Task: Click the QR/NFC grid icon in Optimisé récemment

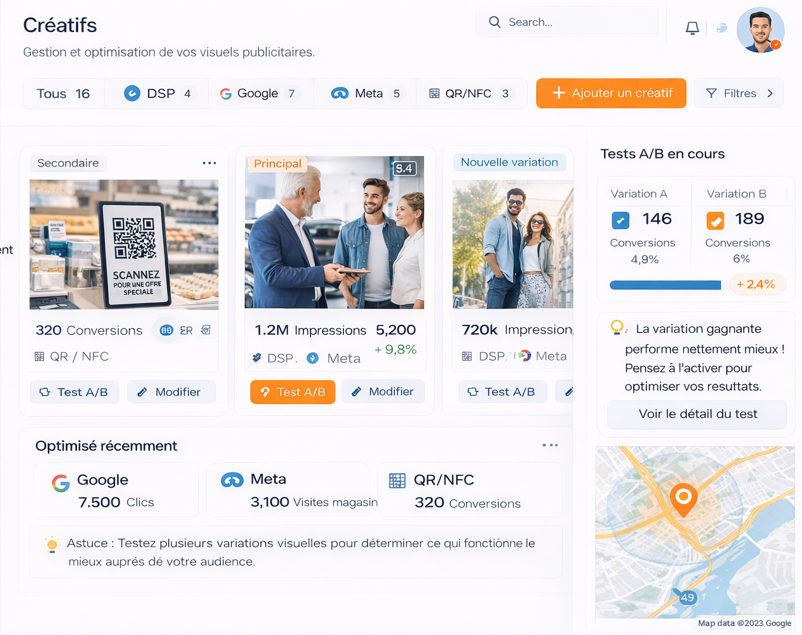Action: [397, 481]
